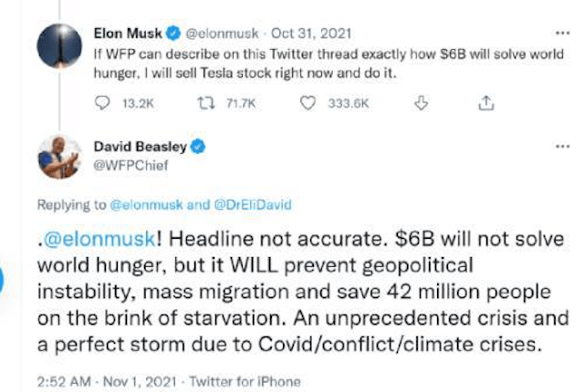584x392 pixels.
Task: Open David Beasley's profile avatar
Action: tap(61, 156)
